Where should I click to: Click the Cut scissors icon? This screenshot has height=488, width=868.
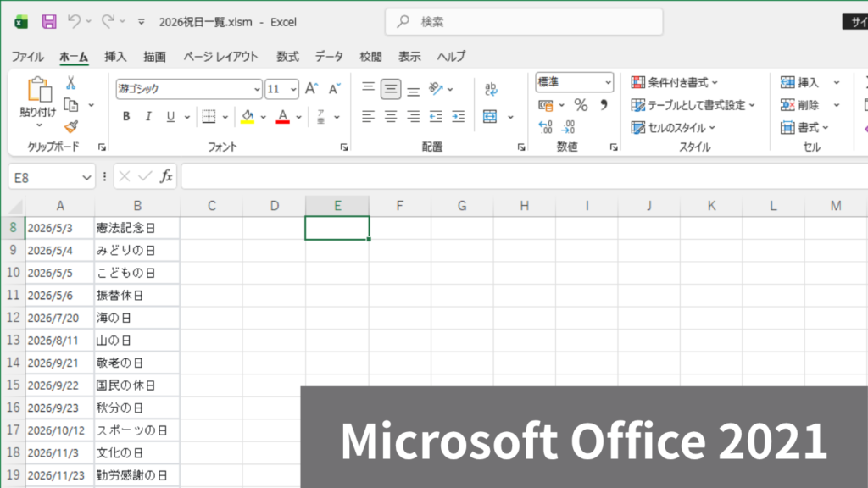pyautogui.click(x=71, y=83)
